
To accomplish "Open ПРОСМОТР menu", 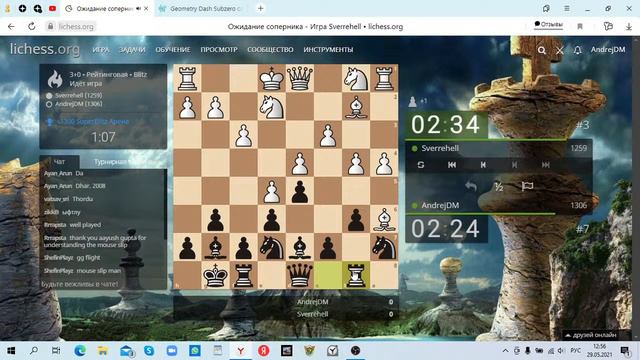I will point(219,50).
